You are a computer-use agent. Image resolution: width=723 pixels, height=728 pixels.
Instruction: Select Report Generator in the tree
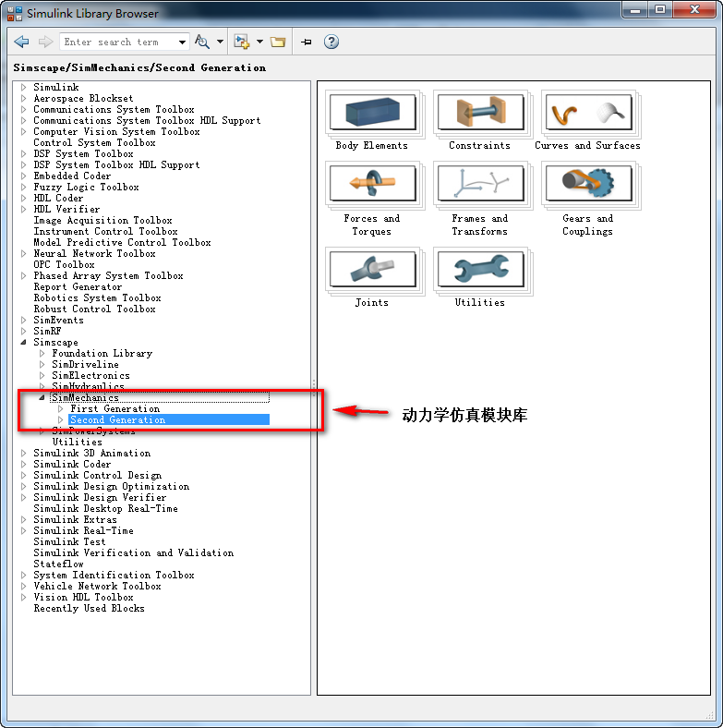(x=78, y=287)
